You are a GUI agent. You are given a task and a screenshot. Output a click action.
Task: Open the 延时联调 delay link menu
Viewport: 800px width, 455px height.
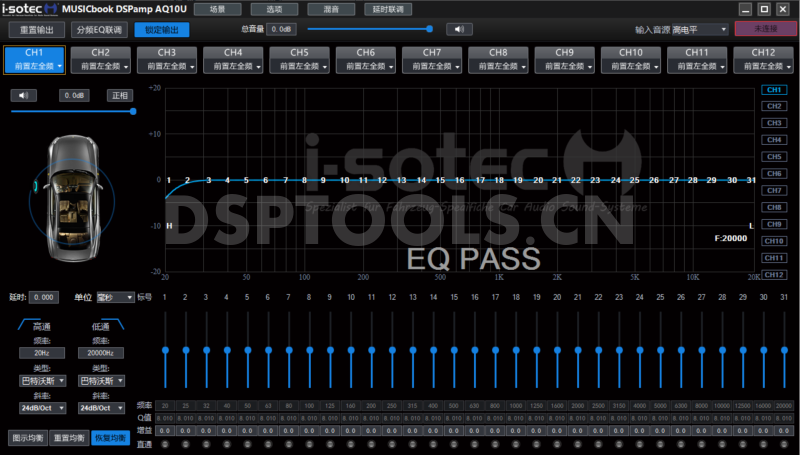point(388,9)
